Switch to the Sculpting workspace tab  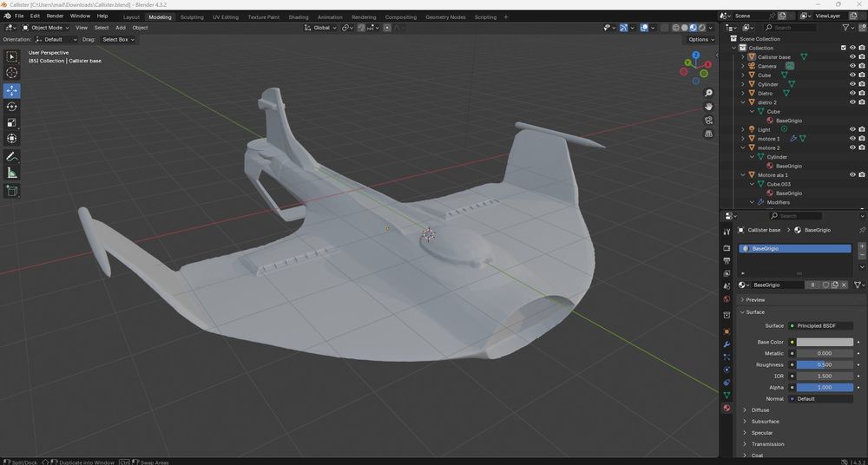click(x=192, y=17)
